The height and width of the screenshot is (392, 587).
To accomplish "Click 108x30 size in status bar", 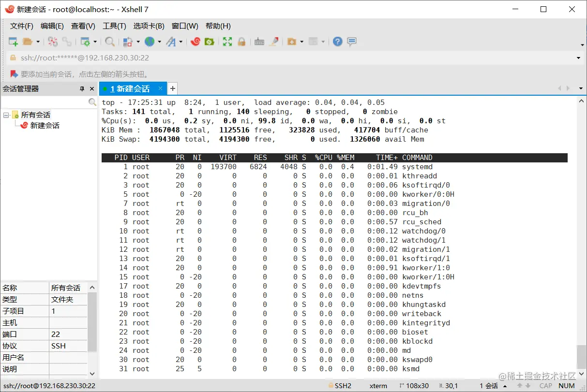I will point(417,386).
